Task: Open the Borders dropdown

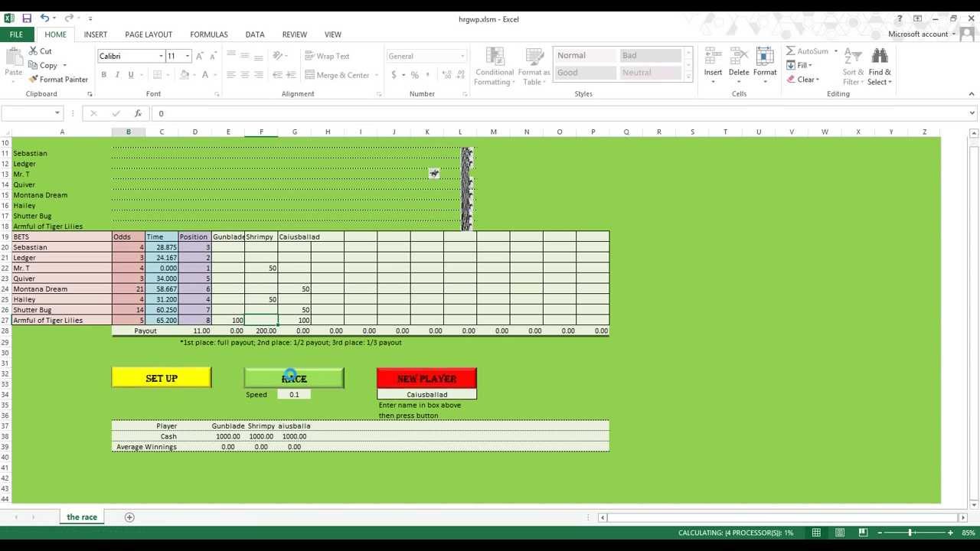Action: (168, 75)
